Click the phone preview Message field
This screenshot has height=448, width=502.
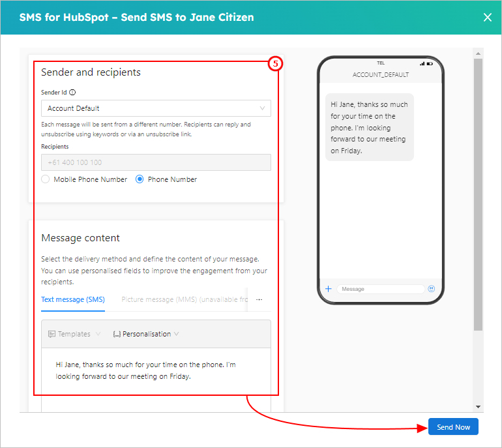point(381,289)
